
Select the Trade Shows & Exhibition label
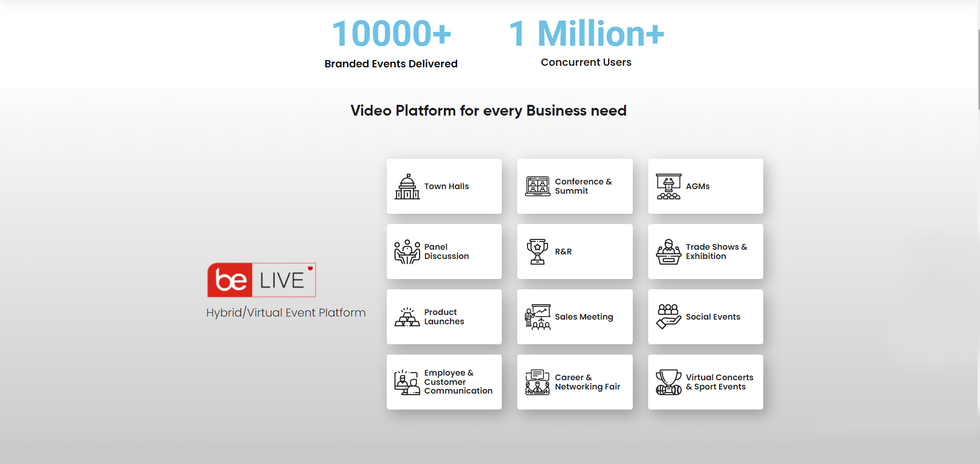point(717,252)
